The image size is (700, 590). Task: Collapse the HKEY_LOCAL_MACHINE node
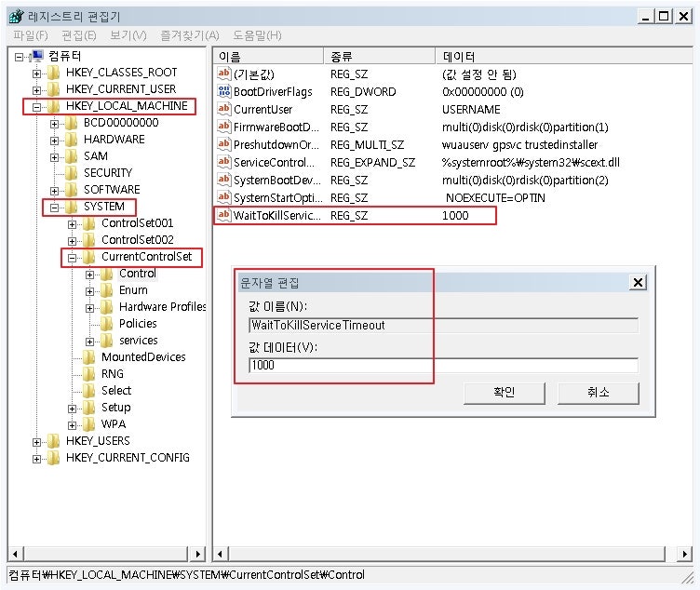coord(36,107)
